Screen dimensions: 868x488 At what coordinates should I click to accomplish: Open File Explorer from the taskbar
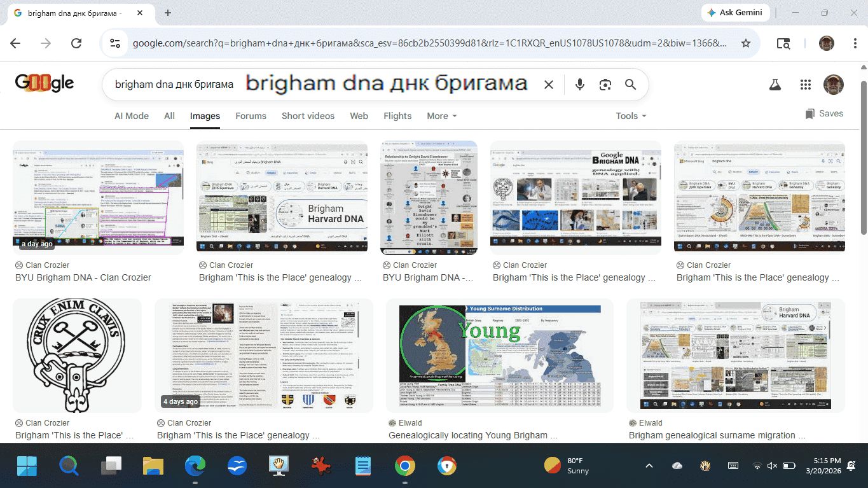click(x=153, y=466)
